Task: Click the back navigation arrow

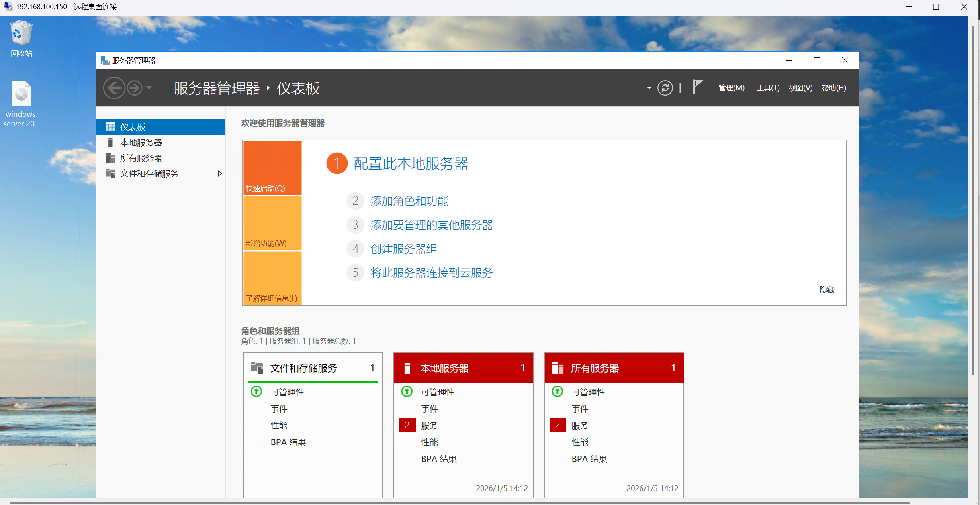Action: 114,88
